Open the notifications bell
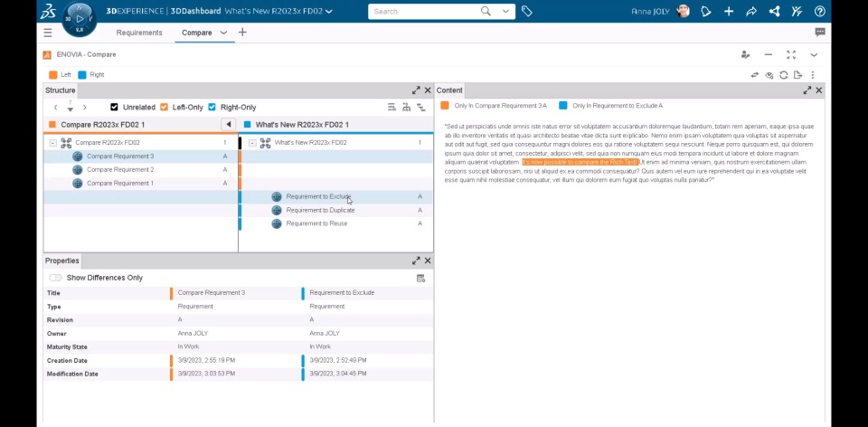 point(705,11)
